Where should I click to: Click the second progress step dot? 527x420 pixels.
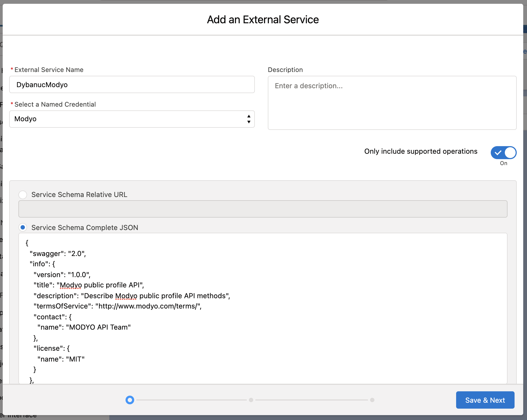251,400
